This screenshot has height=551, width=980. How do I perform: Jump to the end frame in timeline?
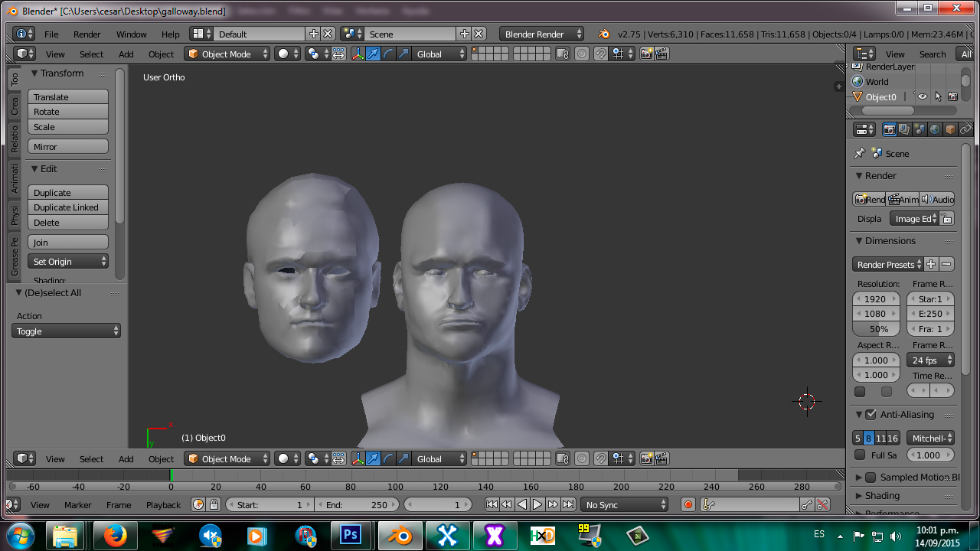[568, 504]
